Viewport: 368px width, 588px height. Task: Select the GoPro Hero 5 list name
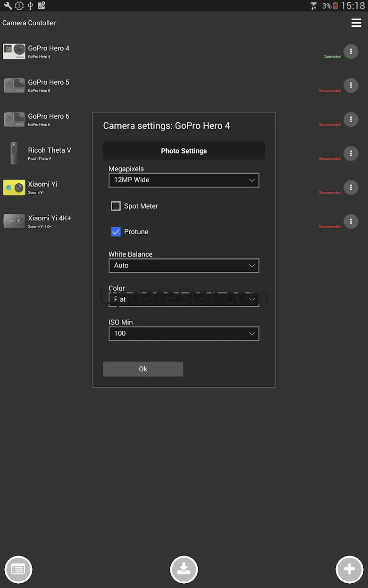[x=49, y=82]
